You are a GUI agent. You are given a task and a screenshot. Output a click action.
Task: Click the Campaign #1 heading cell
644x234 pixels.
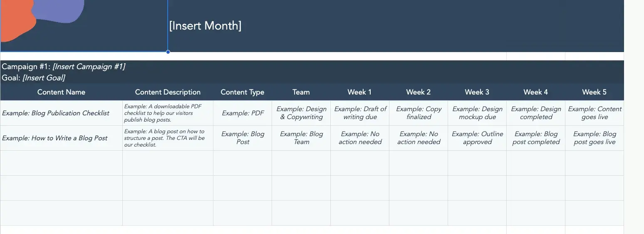pyautogui.click(x=64, y=67)
